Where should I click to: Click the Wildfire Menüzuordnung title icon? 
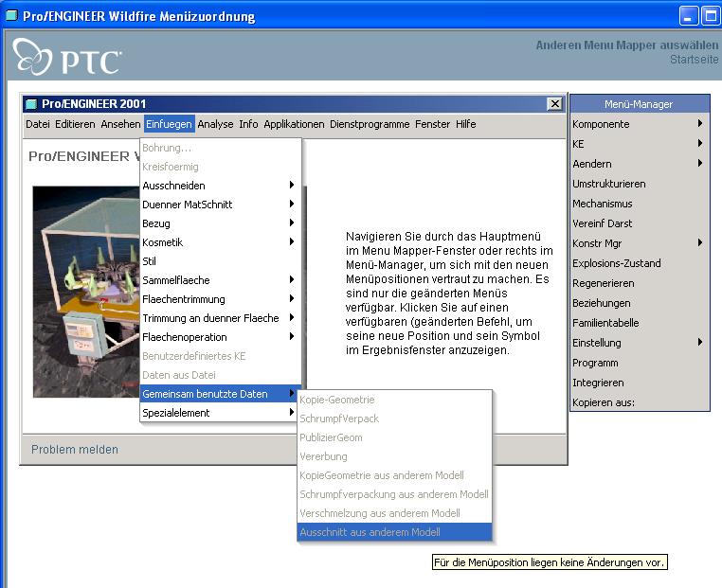pyautogui.click(x=11, y=16)
